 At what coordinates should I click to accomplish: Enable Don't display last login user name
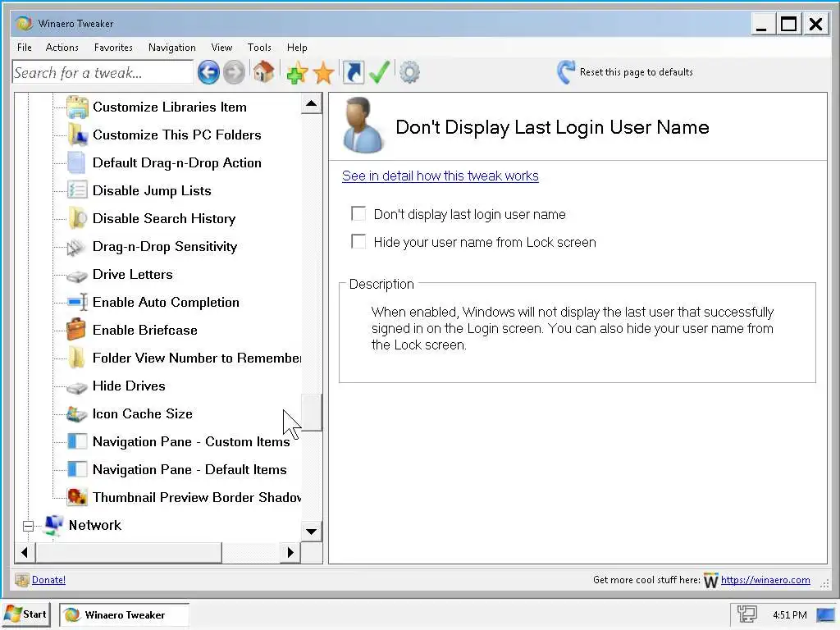point(358,214)
